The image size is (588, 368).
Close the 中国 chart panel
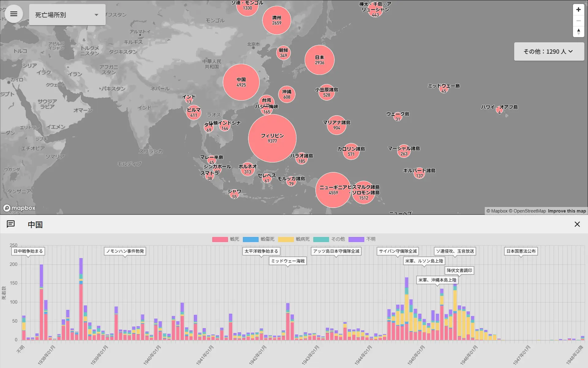click(x=577, y=224)
